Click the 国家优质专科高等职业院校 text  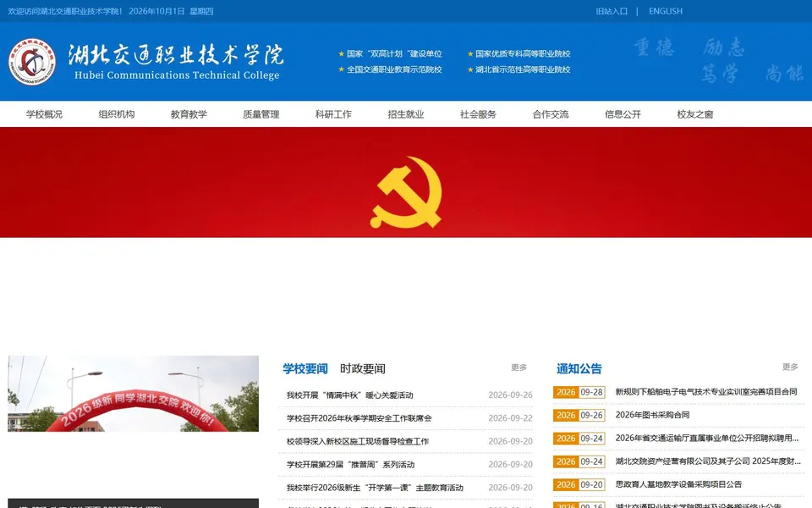coord(523,54)
